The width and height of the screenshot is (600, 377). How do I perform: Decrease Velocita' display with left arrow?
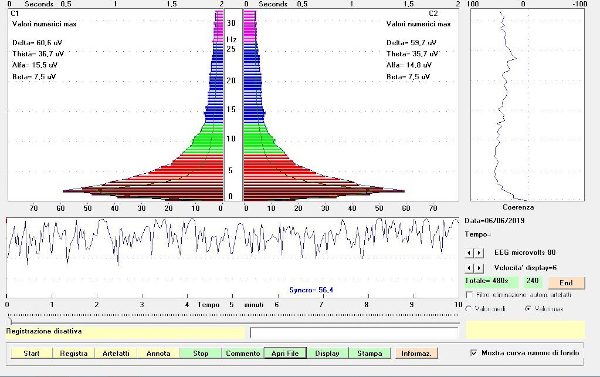(x=469, y=268)
